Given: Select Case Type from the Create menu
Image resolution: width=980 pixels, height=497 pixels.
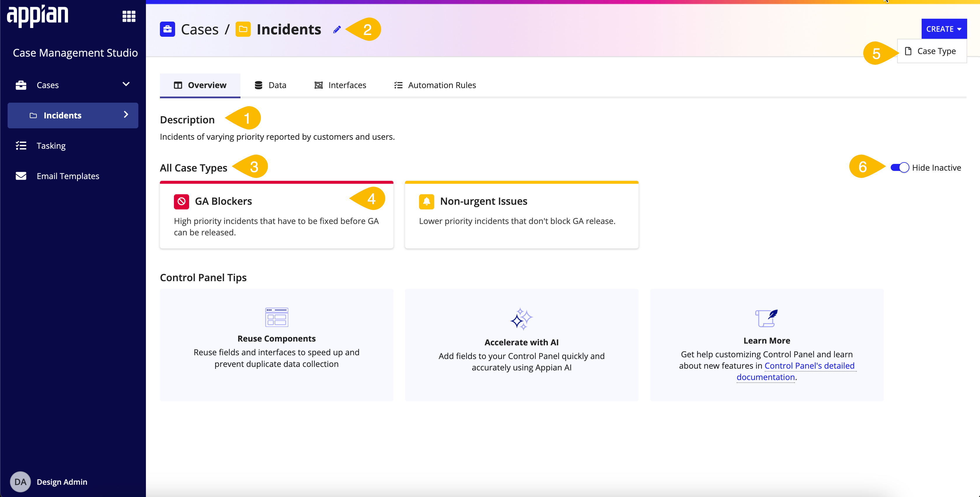Looking at the screenshot, I should pyautogui.click(x=932, y=51).
